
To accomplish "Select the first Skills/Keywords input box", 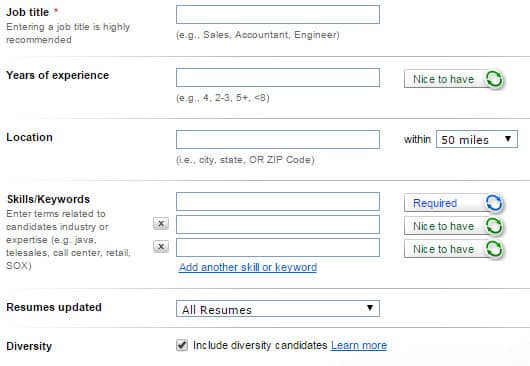I will [x=278, y=201].
